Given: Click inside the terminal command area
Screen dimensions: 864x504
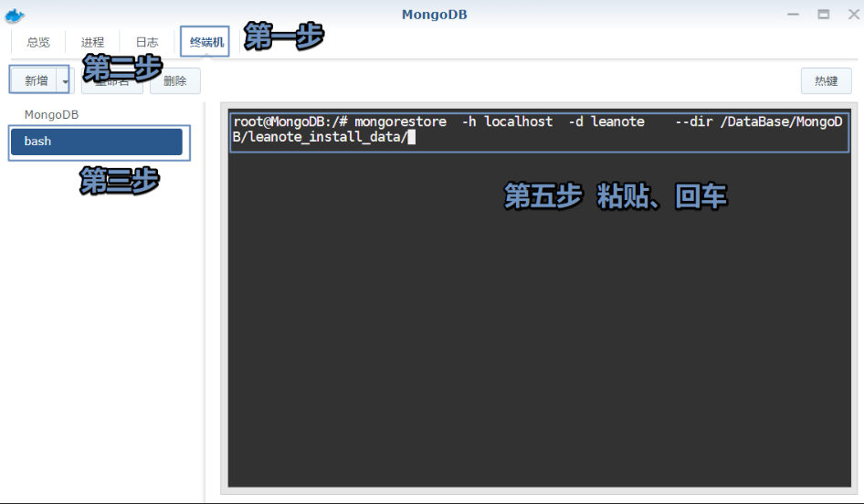Looking at the screenshot, I should 539,298.
